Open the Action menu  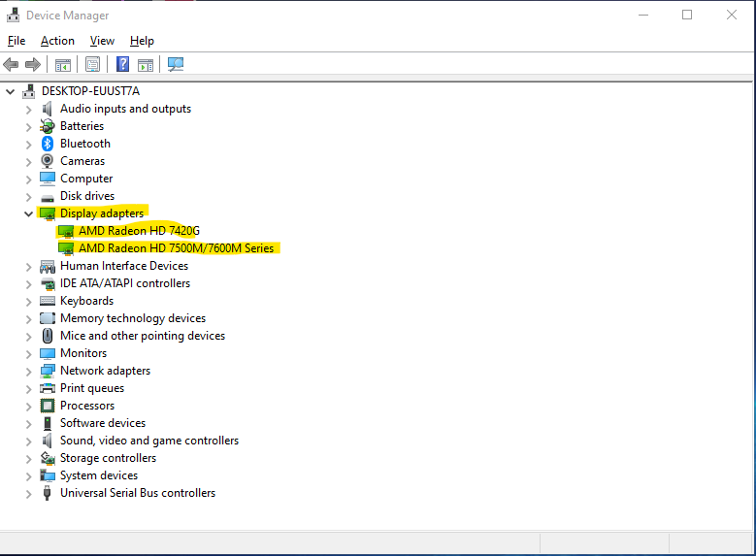(x=57, y=41)
